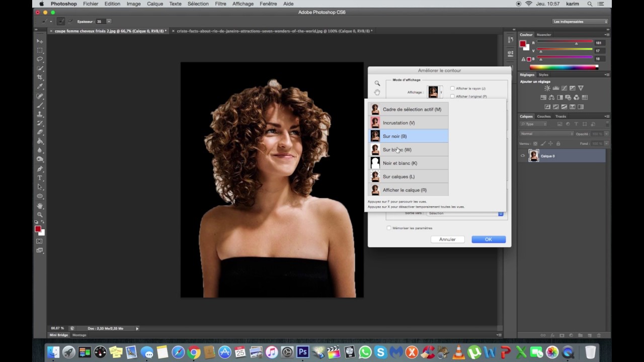Image resolution: width=644 pixels, height=362 pixels.
Task: Add a Brightness/Contrast adjustment
Action: click(547, 88)
